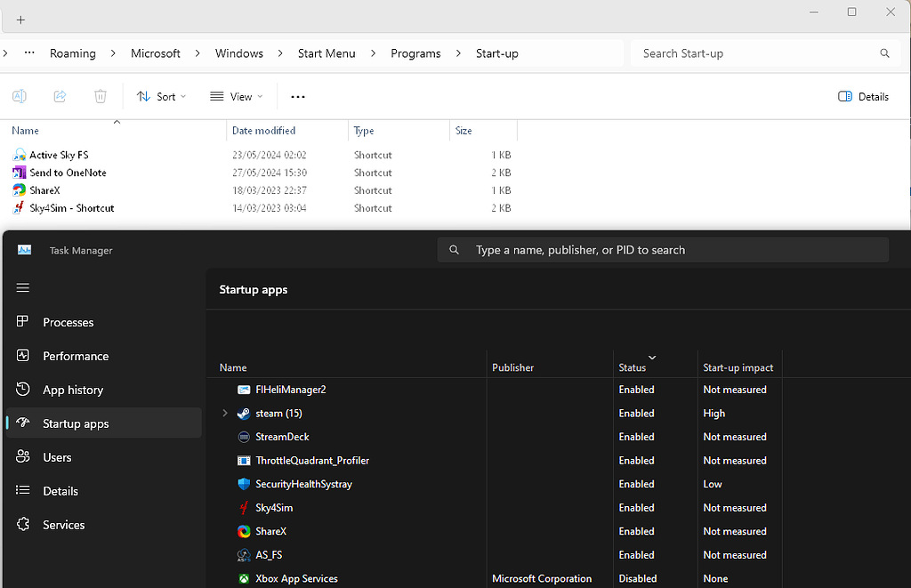Toggle the Details pane button in Explorer
The height and width of the screenshot is (588, 911).
[x=862, y=96]
